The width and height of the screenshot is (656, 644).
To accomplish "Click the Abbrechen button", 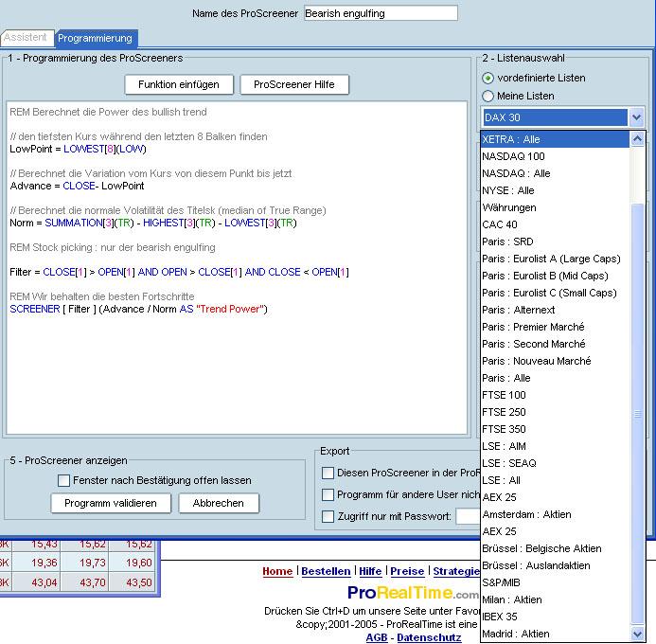I will [219, 503].
